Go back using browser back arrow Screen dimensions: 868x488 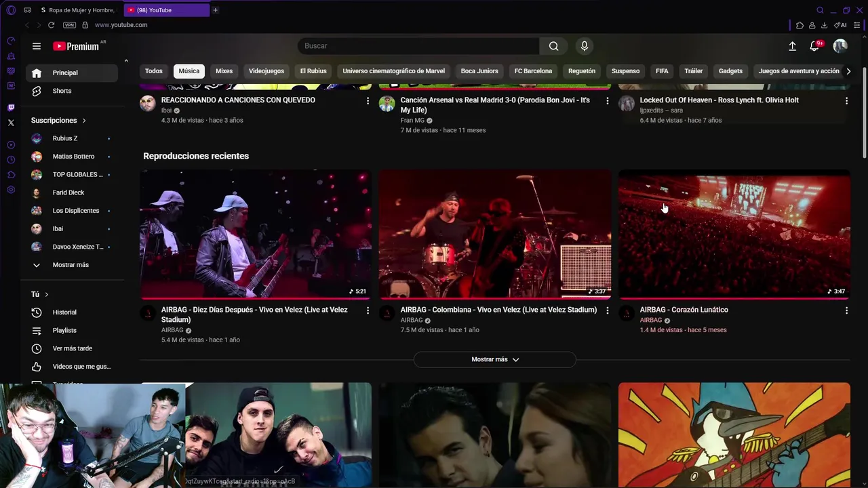pyautogui.click(x=27, y=25)
